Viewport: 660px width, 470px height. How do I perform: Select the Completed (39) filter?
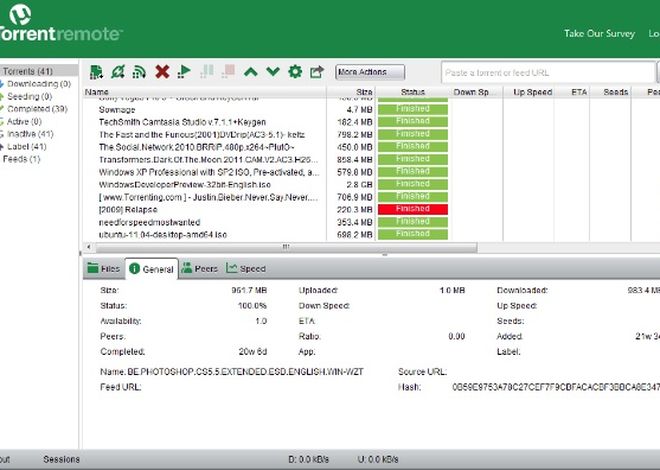tap(37, 109)
